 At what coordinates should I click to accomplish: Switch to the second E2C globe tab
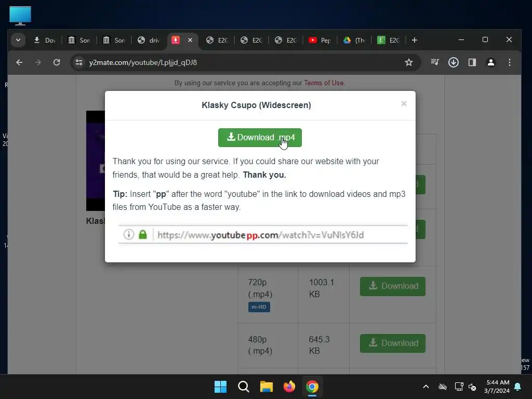[252, 41]
